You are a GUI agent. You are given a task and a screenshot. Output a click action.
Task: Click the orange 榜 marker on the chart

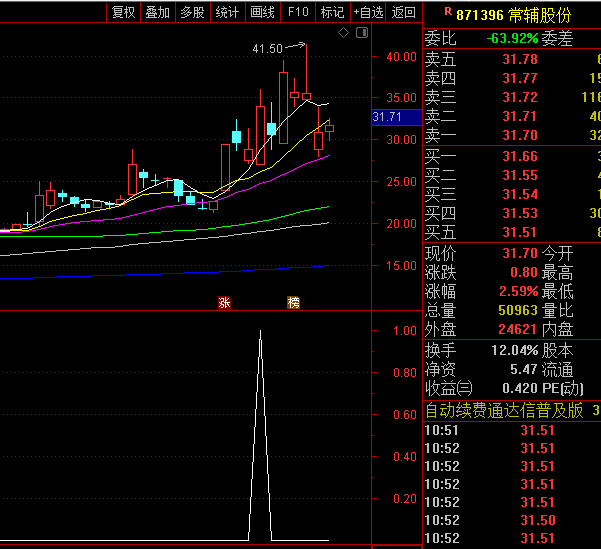click(294, 302)
